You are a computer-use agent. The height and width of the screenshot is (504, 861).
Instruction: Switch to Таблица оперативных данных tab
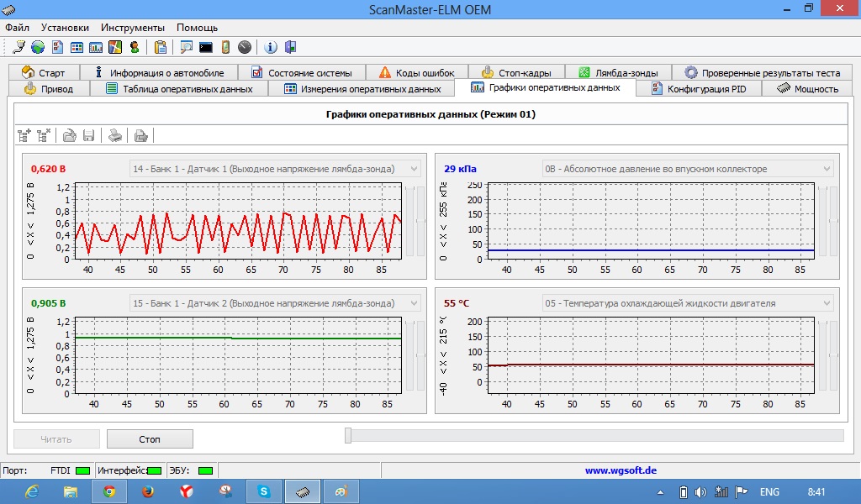pos(179,88)
